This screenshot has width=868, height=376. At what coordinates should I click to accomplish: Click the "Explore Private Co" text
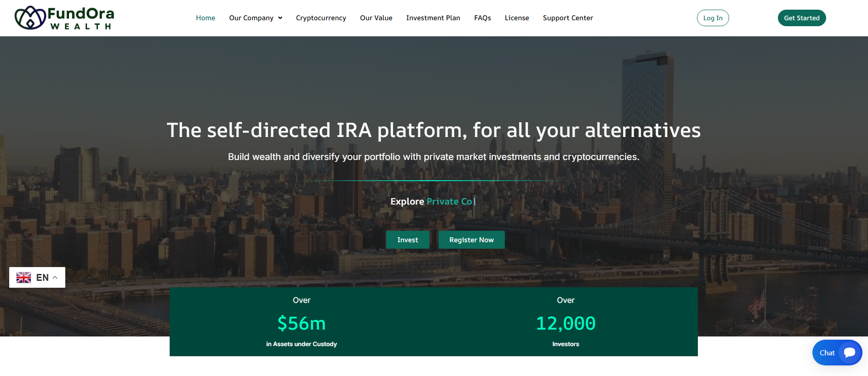(x=433, y=201)
